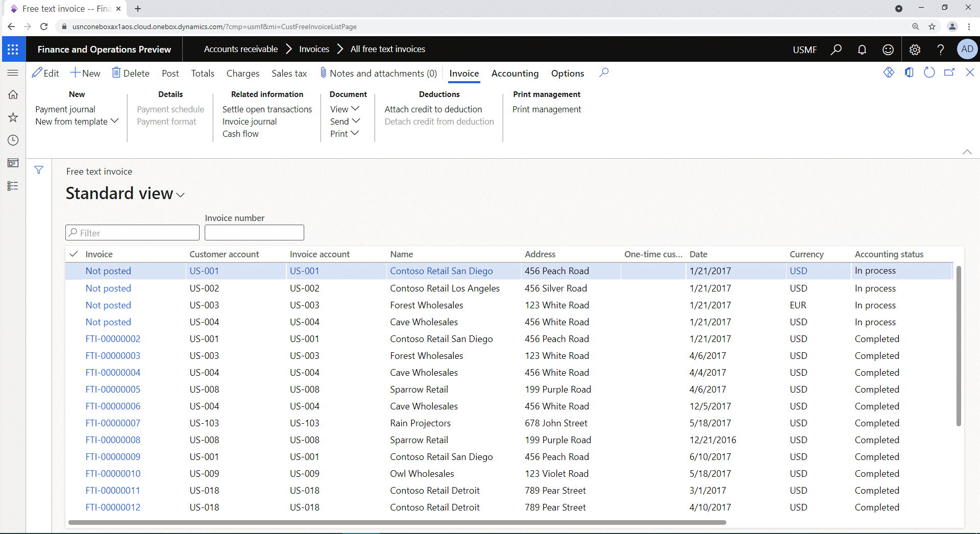Refresh the invoice list page
The image size is (980, 534).
(929, 72)
